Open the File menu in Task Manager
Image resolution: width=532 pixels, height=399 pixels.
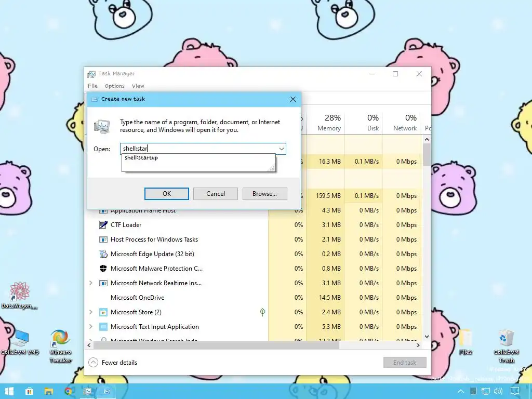(92, 86)
